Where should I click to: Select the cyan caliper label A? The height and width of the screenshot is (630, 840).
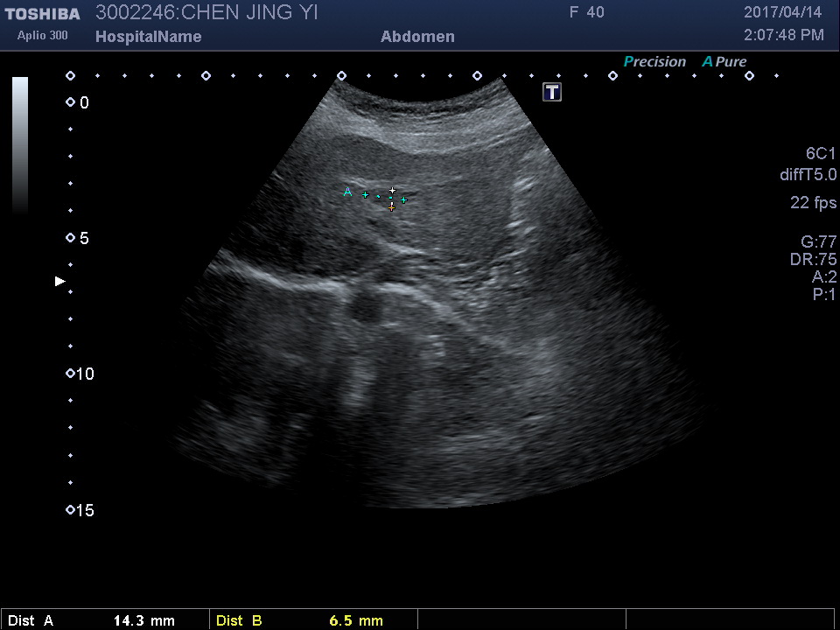[x=347, y=192]
